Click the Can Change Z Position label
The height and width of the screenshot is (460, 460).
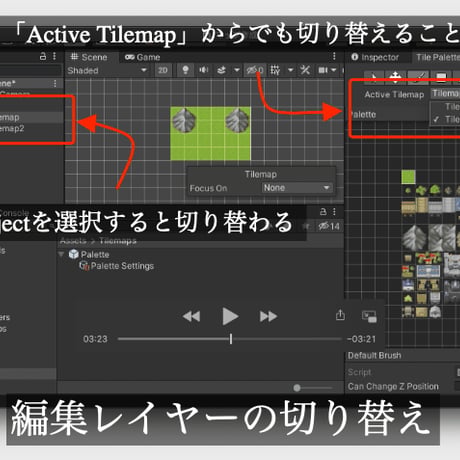[393, 386]
